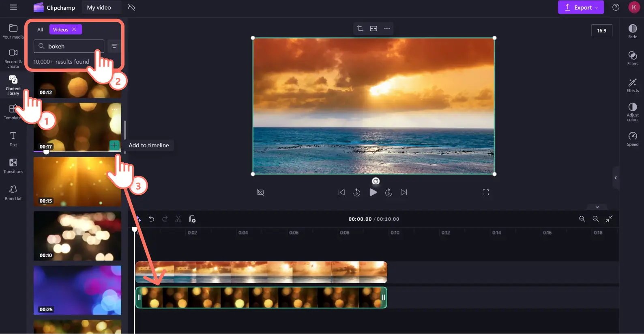Select the 00:12 bokeh thumbnail
The height and width of the screenshot is (334, 644).
(77, 85)
